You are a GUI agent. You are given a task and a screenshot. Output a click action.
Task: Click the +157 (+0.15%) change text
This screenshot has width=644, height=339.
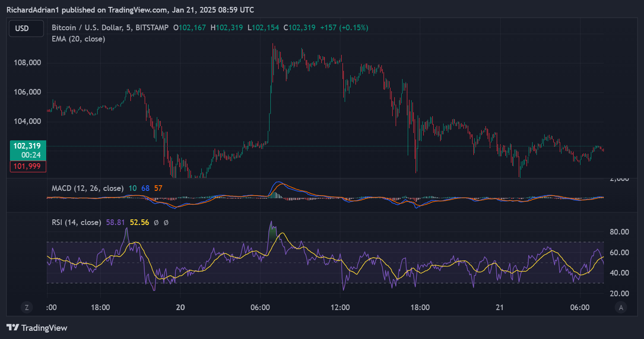tap(344, 28)
